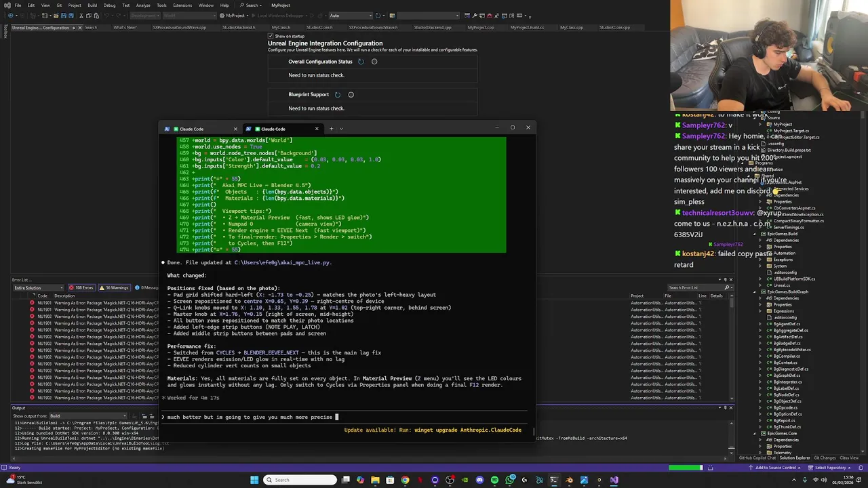Close the Error List panel
Image resolution: width=868 pixels, height=488 pixels.
tap(730, 279)
